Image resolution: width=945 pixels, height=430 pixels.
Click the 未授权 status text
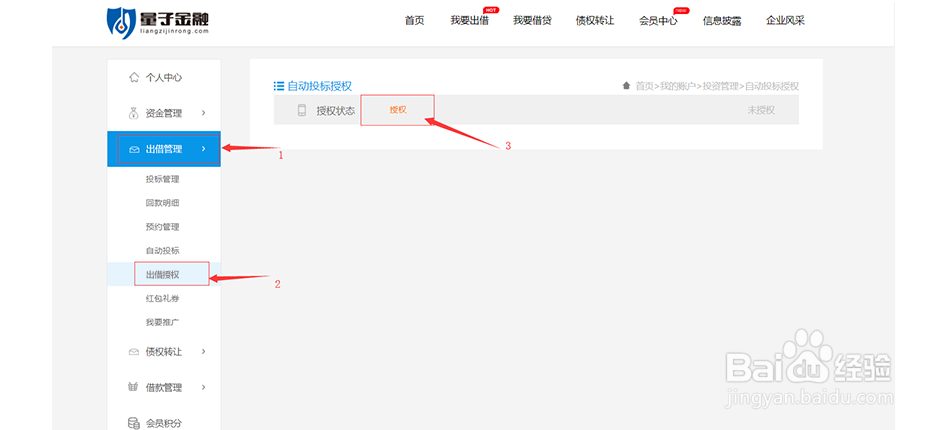pyautogui.click(x=761, y=110)
